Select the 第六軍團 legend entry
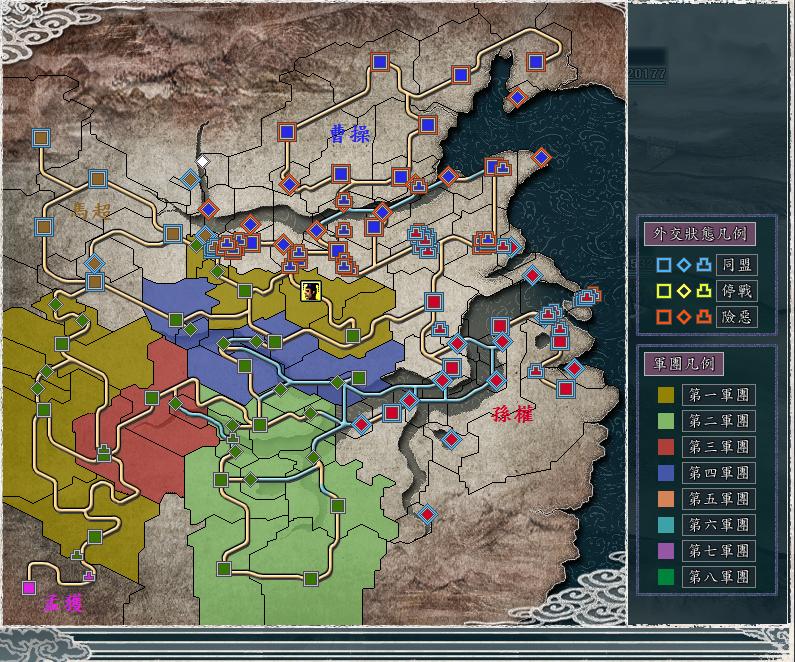795x662 pixels. (x=719, y=525)
